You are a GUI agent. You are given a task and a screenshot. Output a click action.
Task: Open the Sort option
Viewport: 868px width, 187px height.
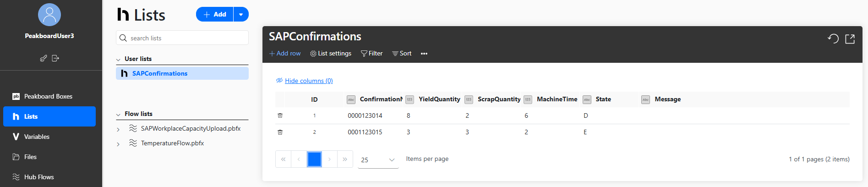[402, 53]
